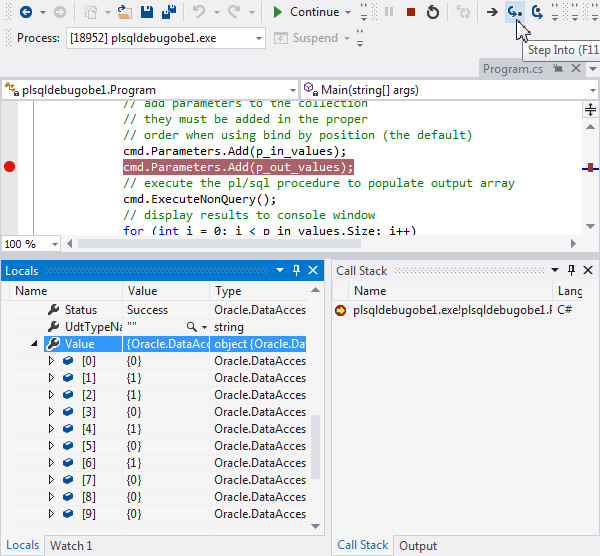600x556 pixels.
Task: Open the text visualizer magnifier for UdtTypeName
Action: (191, 327)
